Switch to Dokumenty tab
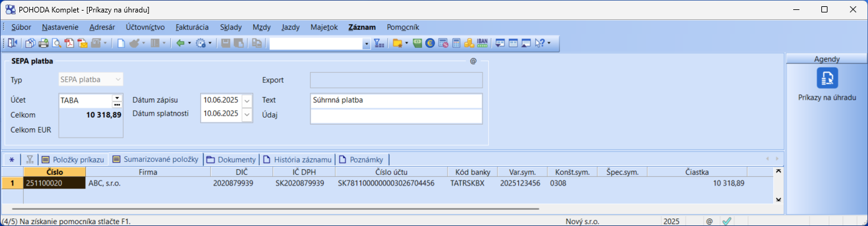 click(x=231, y=159)
